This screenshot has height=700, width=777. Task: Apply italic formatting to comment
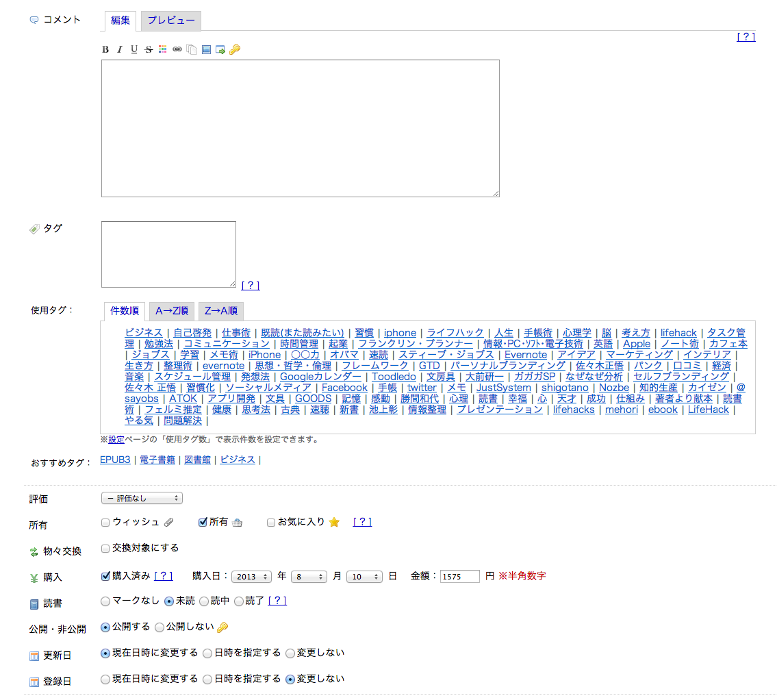[119, 49]
